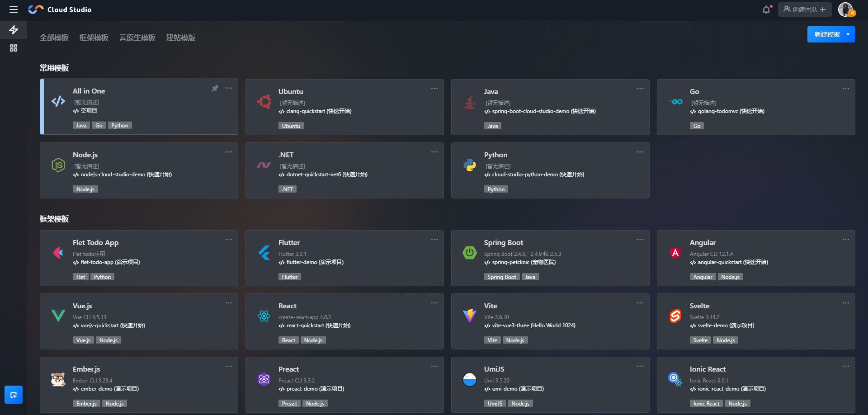Open the vite-vue3-three project link

click(x=530, y=325)
